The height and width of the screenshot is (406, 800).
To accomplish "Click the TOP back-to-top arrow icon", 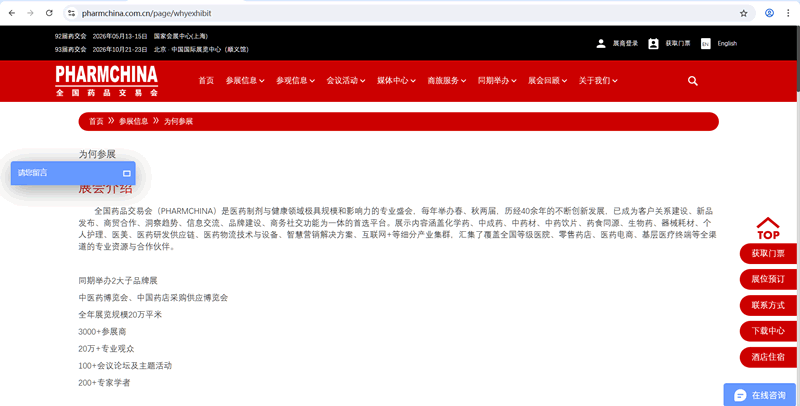I will [767, 228].
